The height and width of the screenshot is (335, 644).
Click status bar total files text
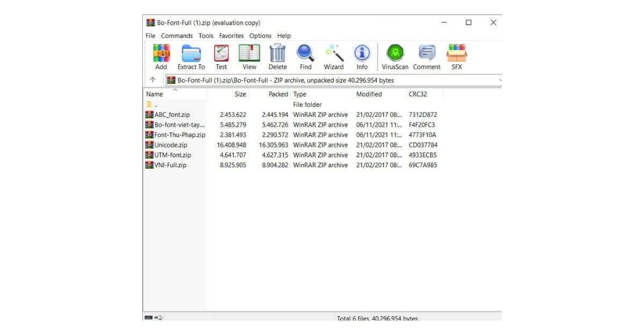[377, 318]
